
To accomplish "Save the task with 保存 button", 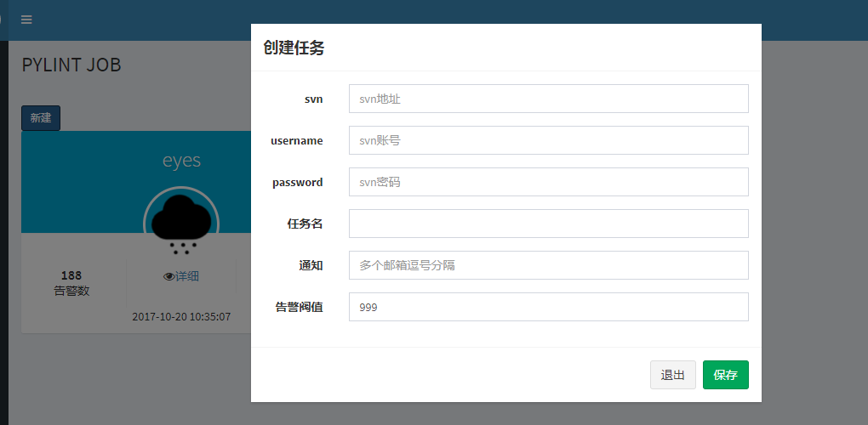I will click(725, 375).
